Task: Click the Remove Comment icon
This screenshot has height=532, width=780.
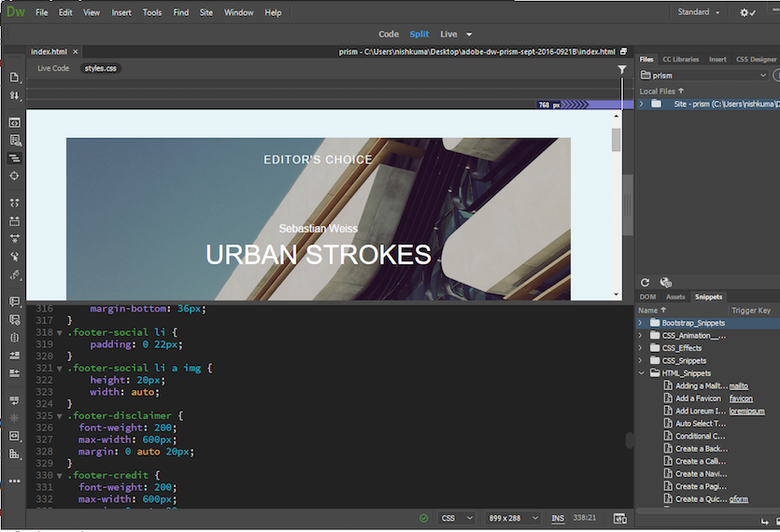Action: point(14,319)
